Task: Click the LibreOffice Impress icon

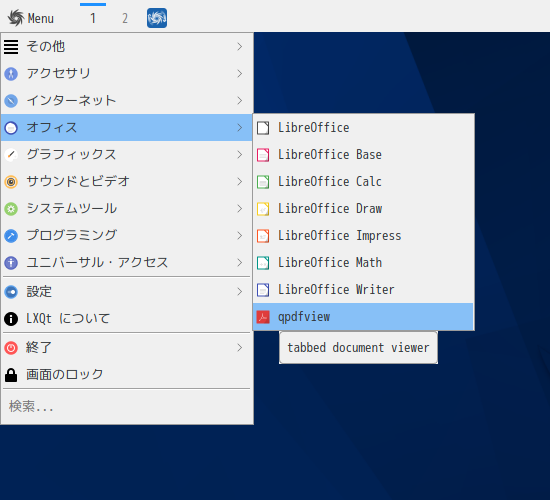Action: 263,236
